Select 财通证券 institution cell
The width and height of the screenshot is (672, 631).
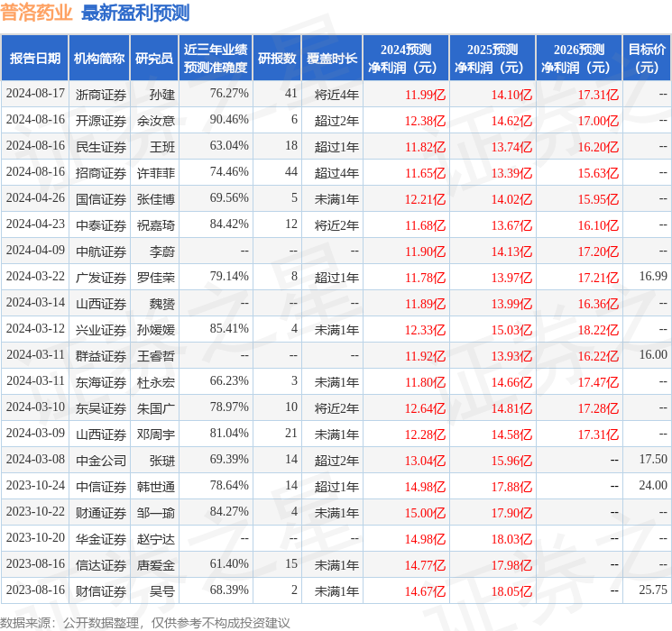coord(101,512)
